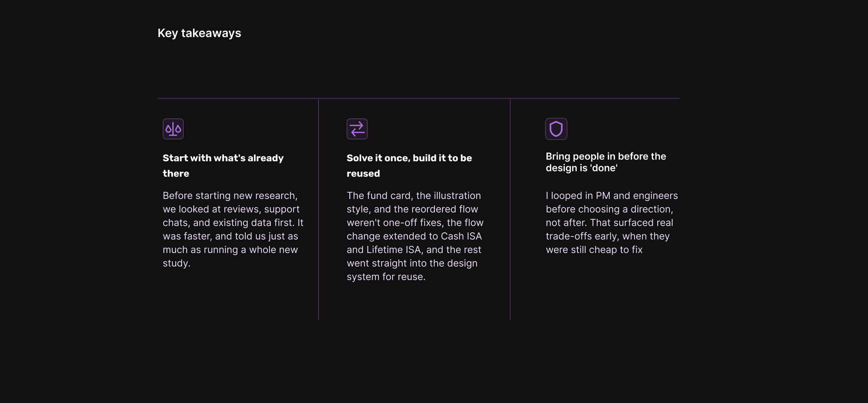This screenshot has width=868, height=403.
Task: Click 'Start with what's already there' heading
Action: point(223,166)
